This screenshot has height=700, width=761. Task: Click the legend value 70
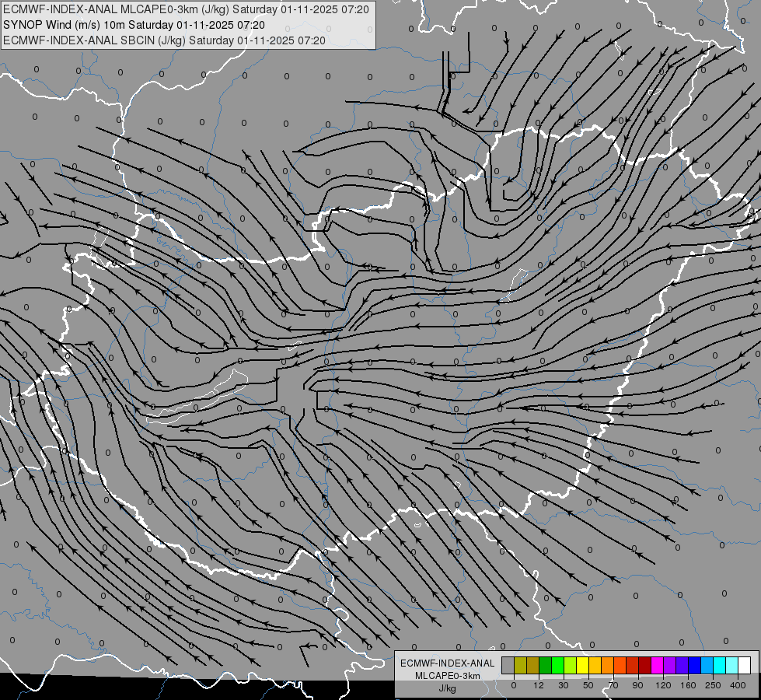point(613,685)
